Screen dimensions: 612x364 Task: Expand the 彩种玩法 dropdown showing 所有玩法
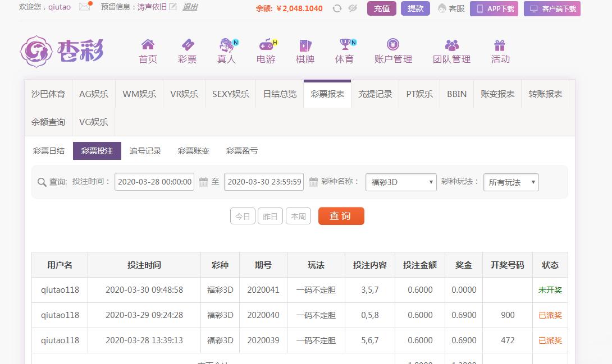pyautogui.click(x=511, y=182)
